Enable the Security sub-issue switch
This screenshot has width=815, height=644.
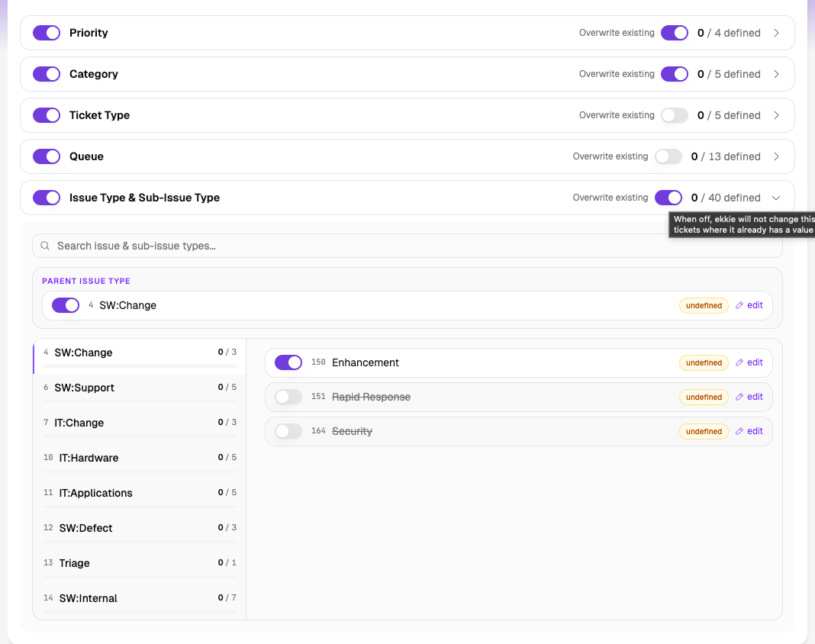pos(288,431)
